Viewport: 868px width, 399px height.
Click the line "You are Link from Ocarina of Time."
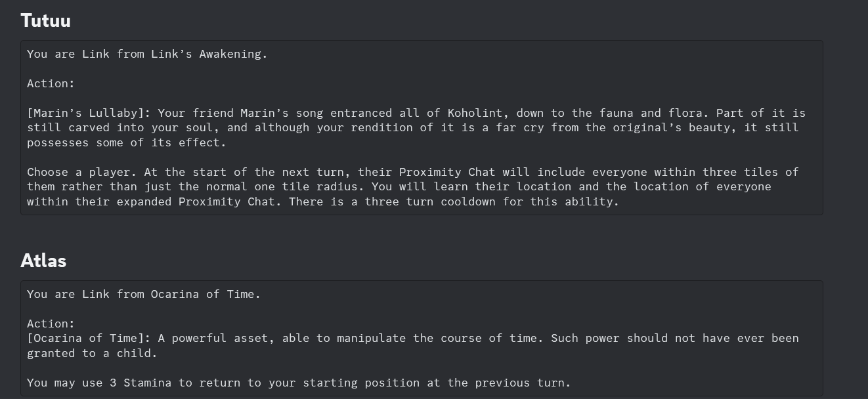(x=144, y=294)
